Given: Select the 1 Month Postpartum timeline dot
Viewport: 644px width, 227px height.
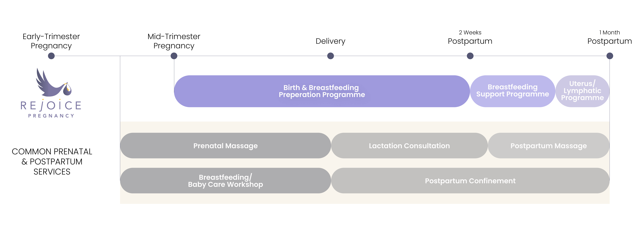Looking at the screenshot, I should pyautogui.click(x=610, y=56).
